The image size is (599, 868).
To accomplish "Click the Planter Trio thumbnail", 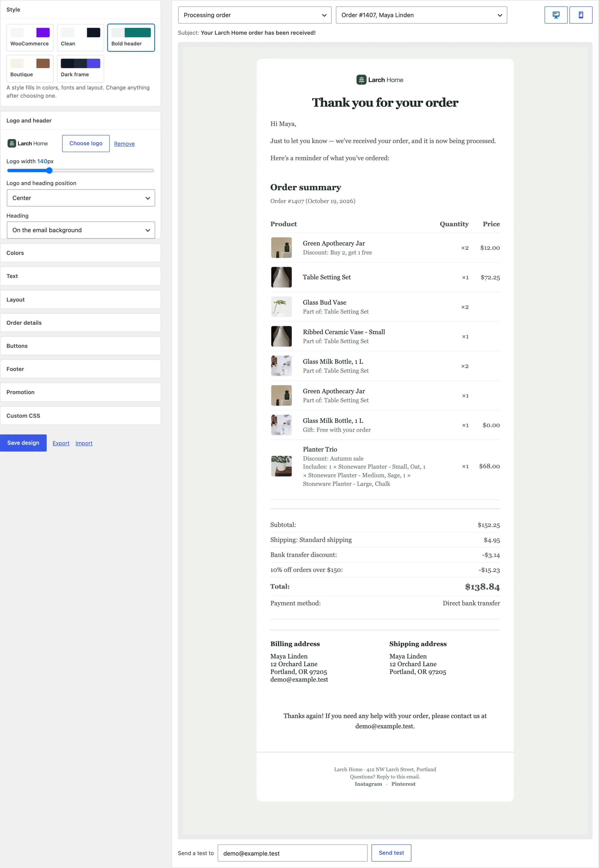I will [281, 466].
